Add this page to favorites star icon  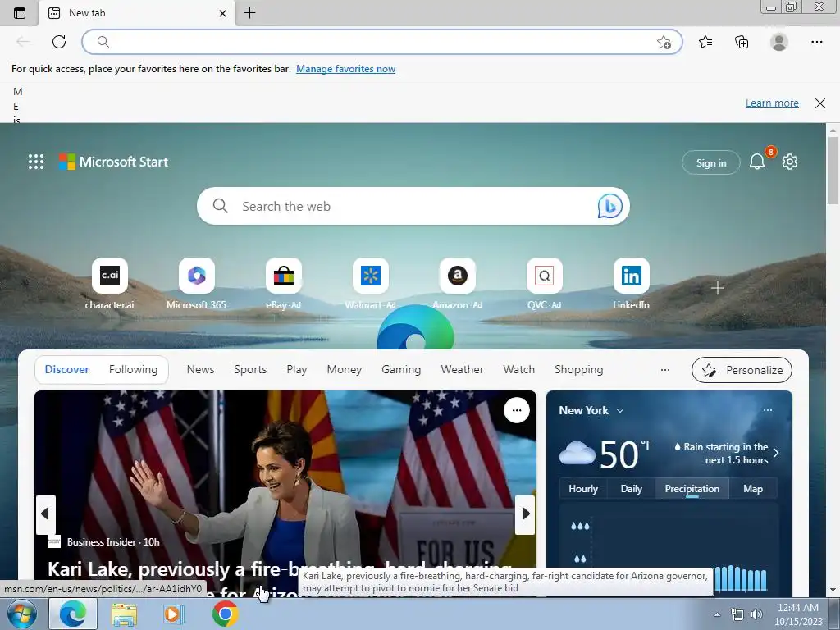(x=664, y=43)
